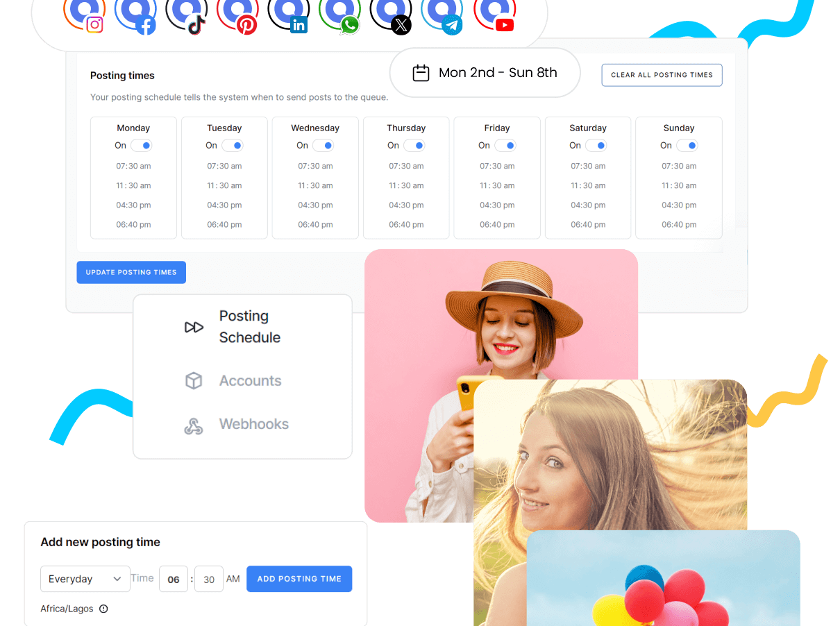Open the Mon 2nd - Sun 8th date picker

485,73
